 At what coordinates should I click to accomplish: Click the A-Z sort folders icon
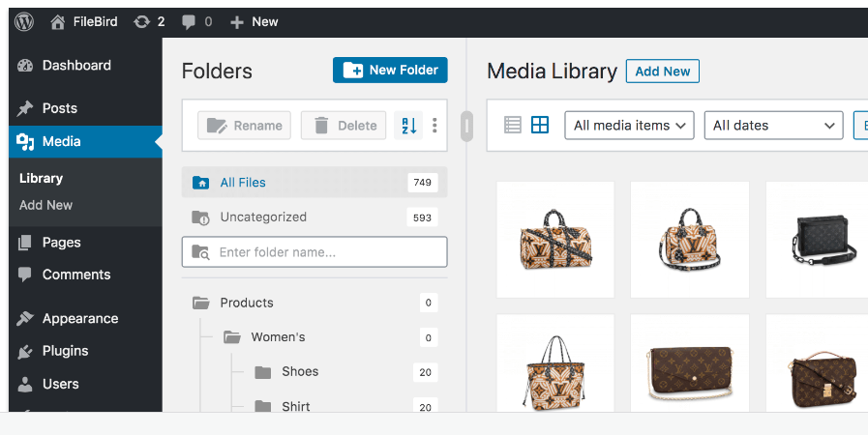408,126
